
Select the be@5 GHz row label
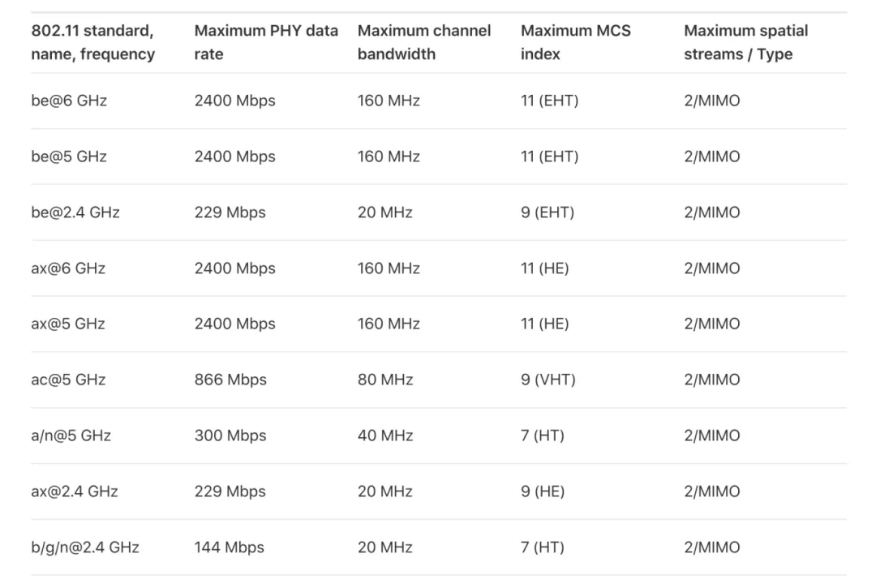69,157
